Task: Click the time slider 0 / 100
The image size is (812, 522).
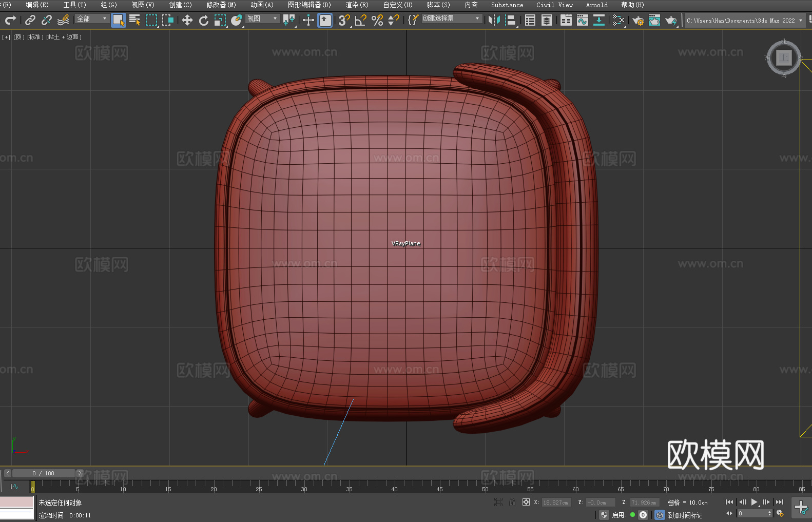Action: tap(44, 473)
